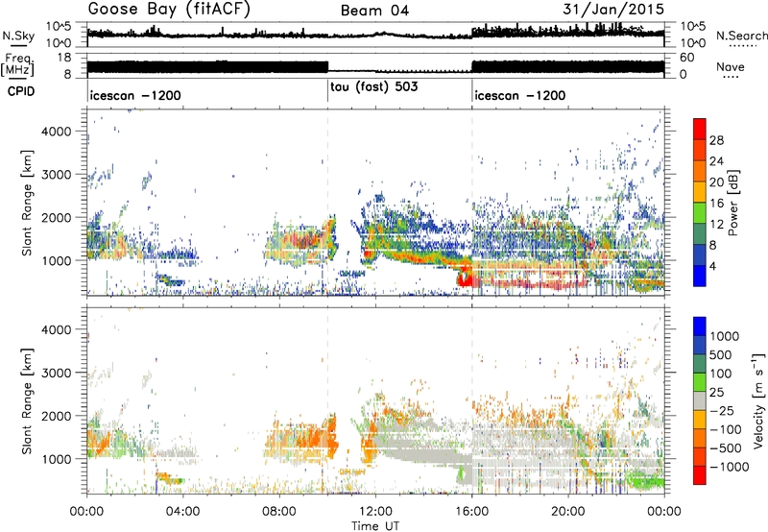
Task: Click the 'Goose Bay (fitACF)' plot title
Action: tap(169, 10)
